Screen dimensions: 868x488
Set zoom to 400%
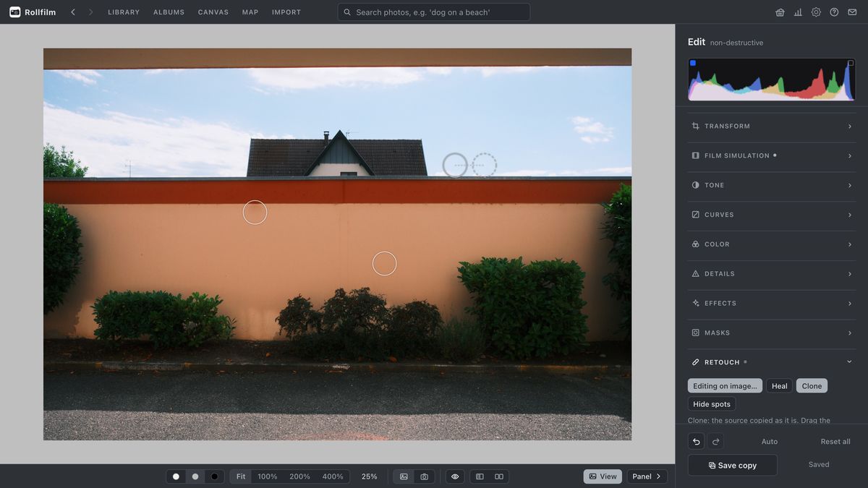coord(333,476)
